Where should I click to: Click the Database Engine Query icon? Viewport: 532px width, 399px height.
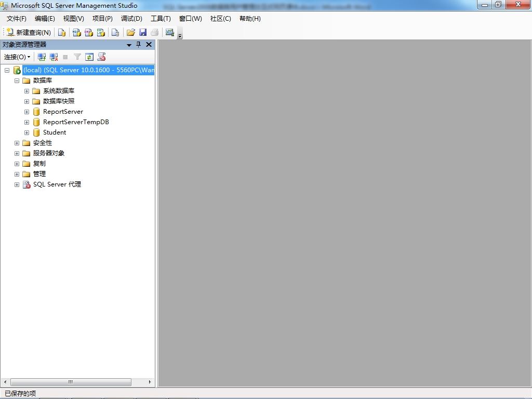tap(62, 33)
